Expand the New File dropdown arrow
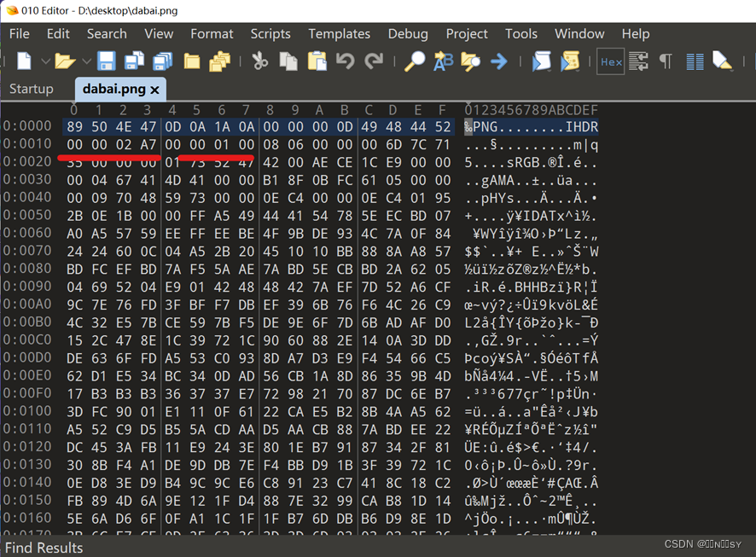 coord(43,62)
